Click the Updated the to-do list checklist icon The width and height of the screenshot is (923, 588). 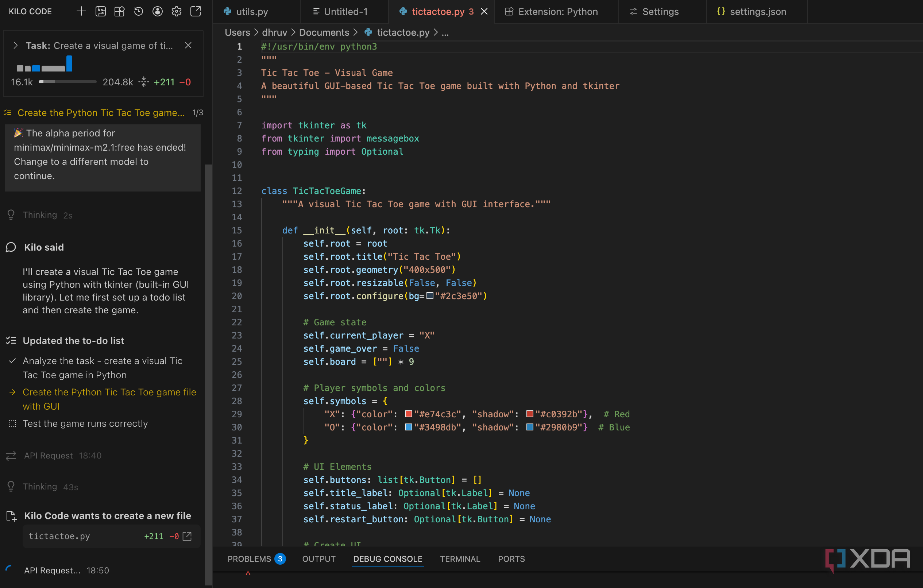click(x=11, y=340)
